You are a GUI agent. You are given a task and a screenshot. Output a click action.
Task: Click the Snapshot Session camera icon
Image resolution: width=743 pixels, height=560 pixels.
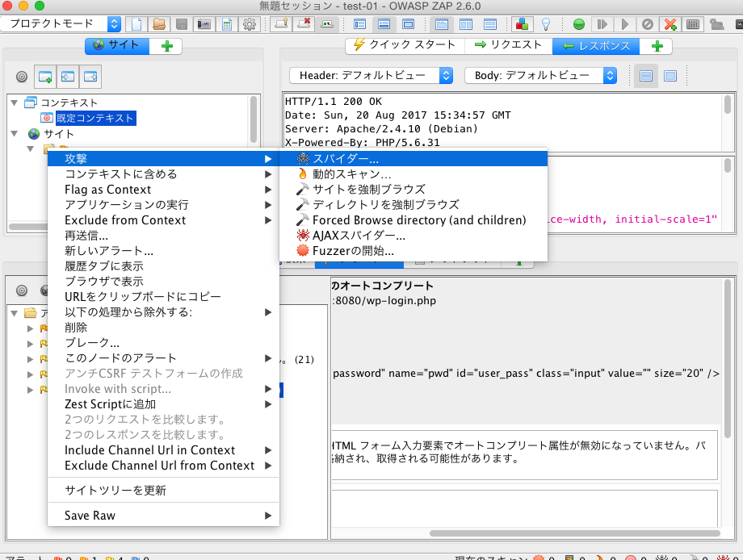pos(204,23)
